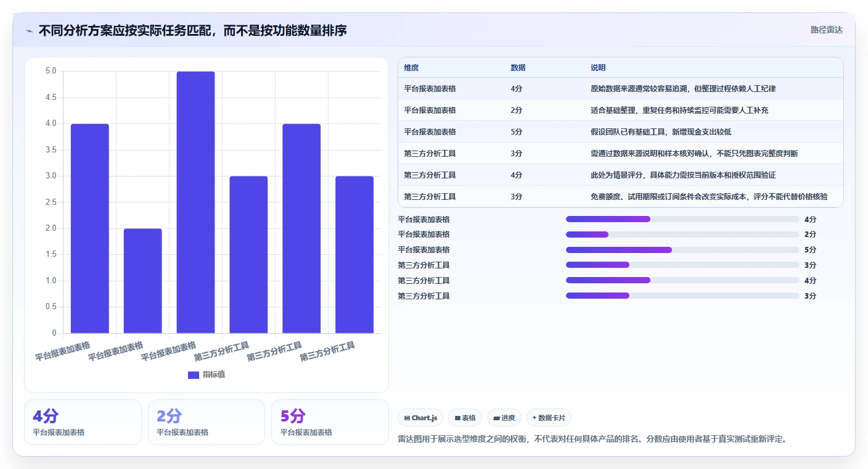The height and width of the screenshot is (469, 868).
Task: Click the 平台报表加表格 progress bar showing 5分
Action: 682,250
